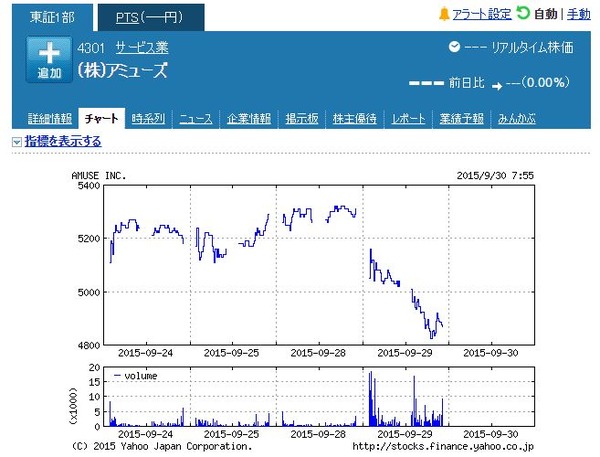Click the 4800 price axis label
Screen dimensions: 600x457
coord(89,346)
